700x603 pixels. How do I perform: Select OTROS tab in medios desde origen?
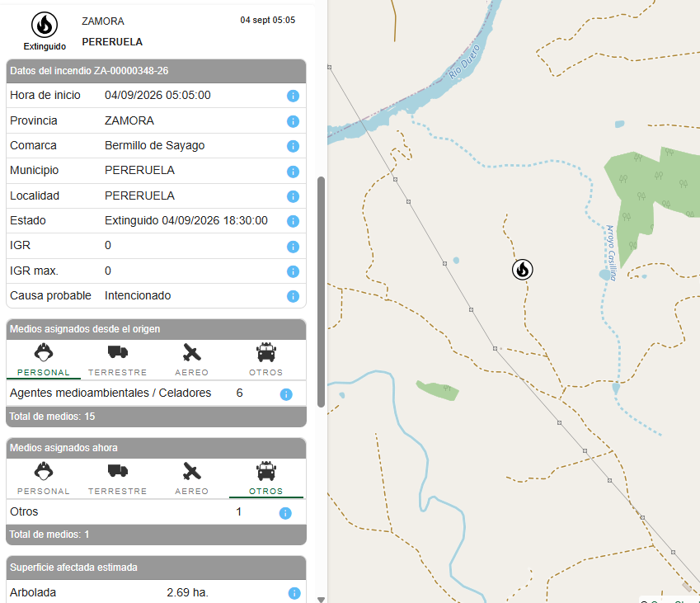click(266, 360)
